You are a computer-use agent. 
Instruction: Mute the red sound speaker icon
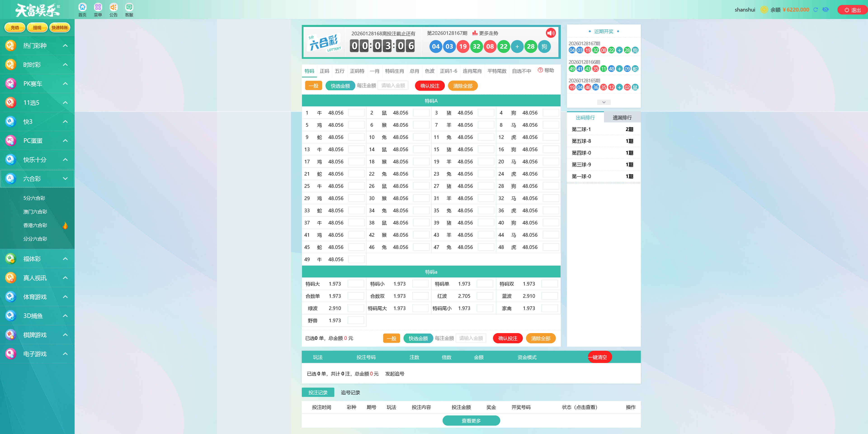(551, 33)
